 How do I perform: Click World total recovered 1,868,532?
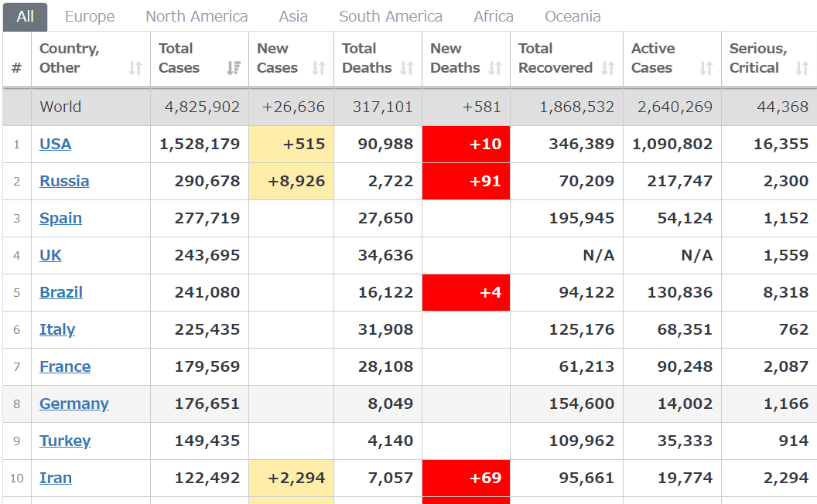click(577, 107)
